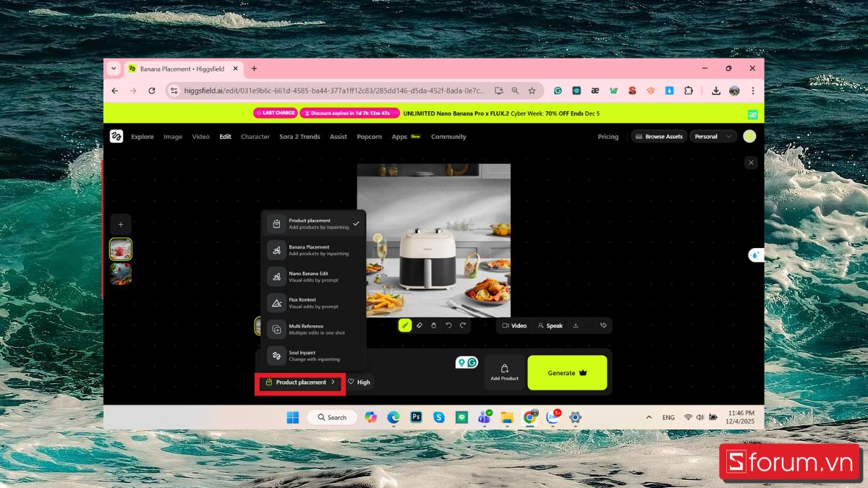Image resolution: width=868 pixels, height=488 pixels.
Task: Click the undo arrow icon
Action: pyautogui.click(x=448, y=325)
